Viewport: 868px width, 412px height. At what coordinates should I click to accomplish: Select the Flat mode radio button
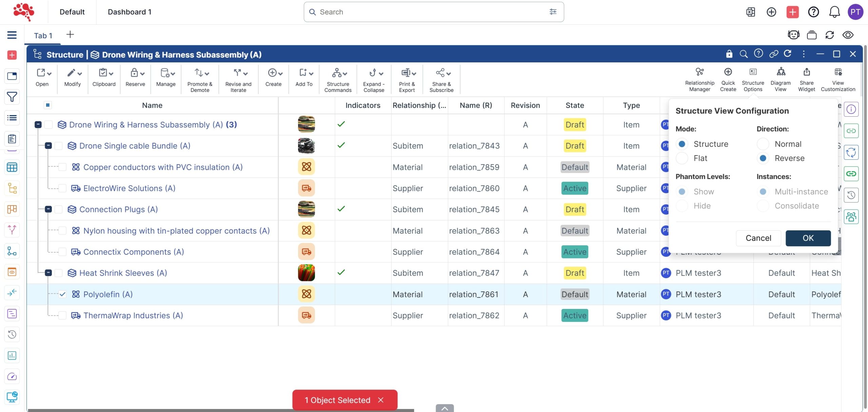(x=682, y=158)
